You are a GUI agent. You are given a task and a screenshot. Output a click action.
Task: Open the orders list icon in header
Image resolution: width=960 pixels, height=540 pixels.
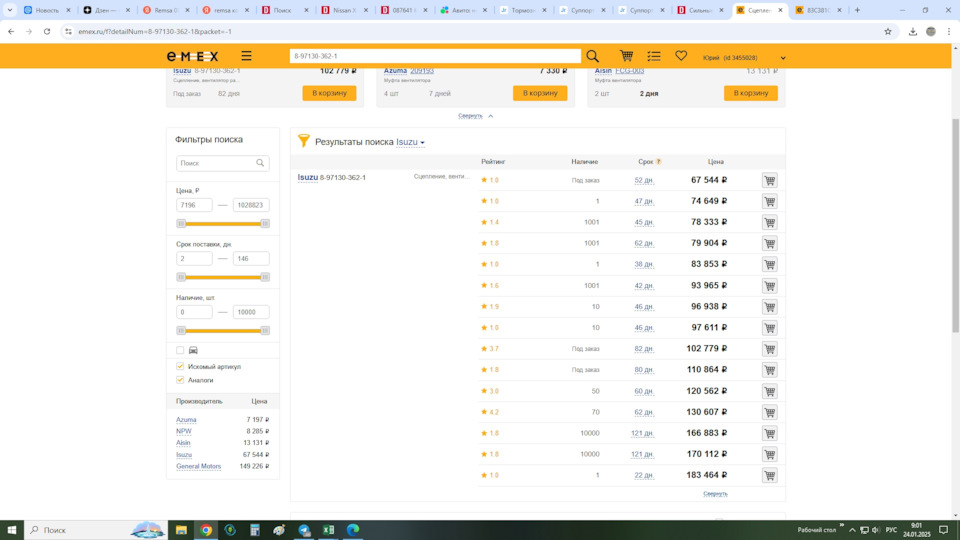click(x=654, y=56)
